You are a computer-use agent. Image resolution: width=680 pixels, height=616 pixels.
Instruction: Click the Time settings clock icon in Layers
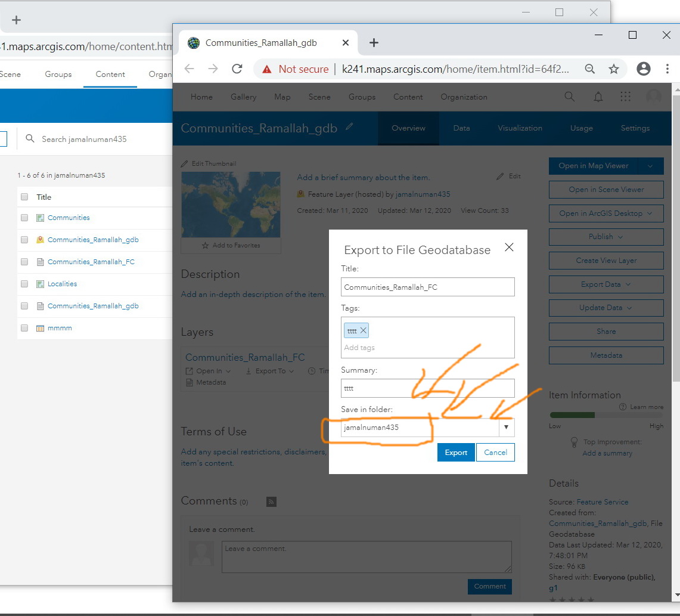(x=311, y=371)
